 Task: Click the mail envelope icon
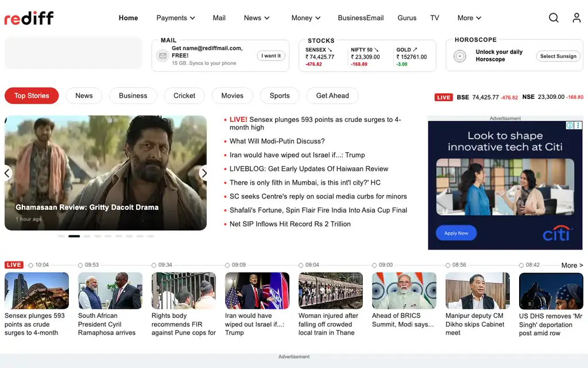pyautogui.click(x=163, y=56)
